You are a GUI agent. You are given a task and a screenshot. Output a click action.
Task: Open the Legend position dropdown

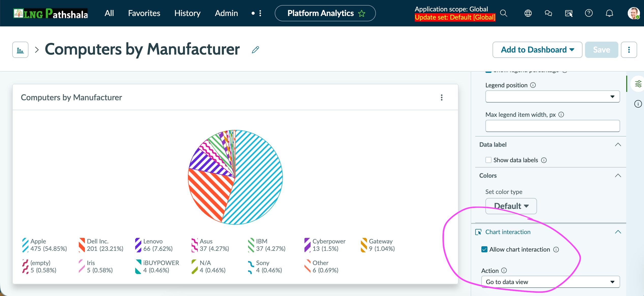552,96
